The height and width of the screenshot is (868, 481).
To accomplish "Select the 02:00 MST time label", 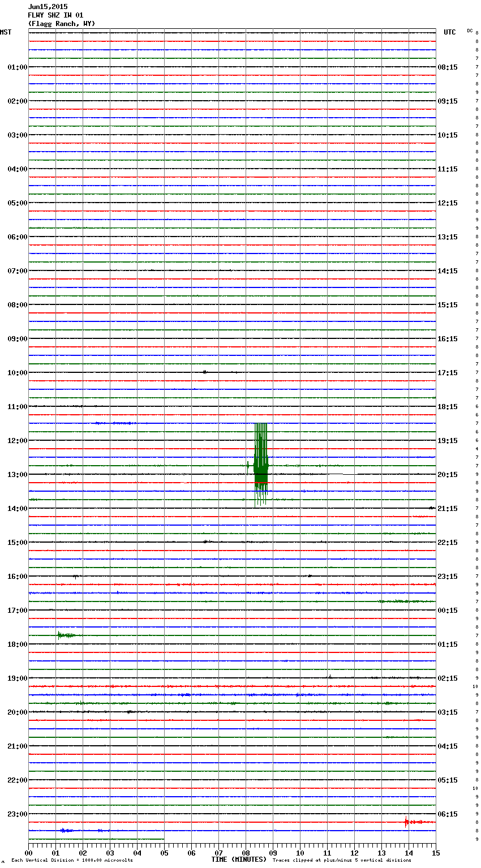I will (x=17, y=101).
